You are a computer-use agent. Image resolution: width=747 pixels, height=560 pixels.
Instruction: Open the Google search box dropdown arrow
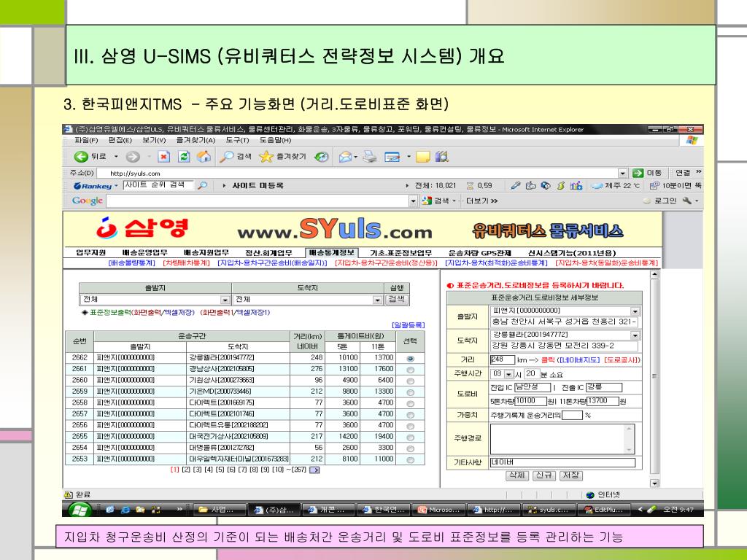coord(413,201)
